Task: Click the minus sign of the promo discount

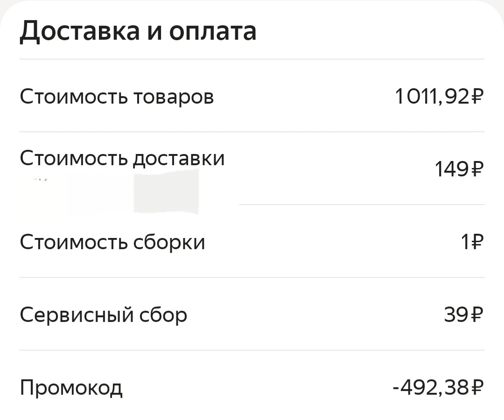Action: [x=396, y=389]
